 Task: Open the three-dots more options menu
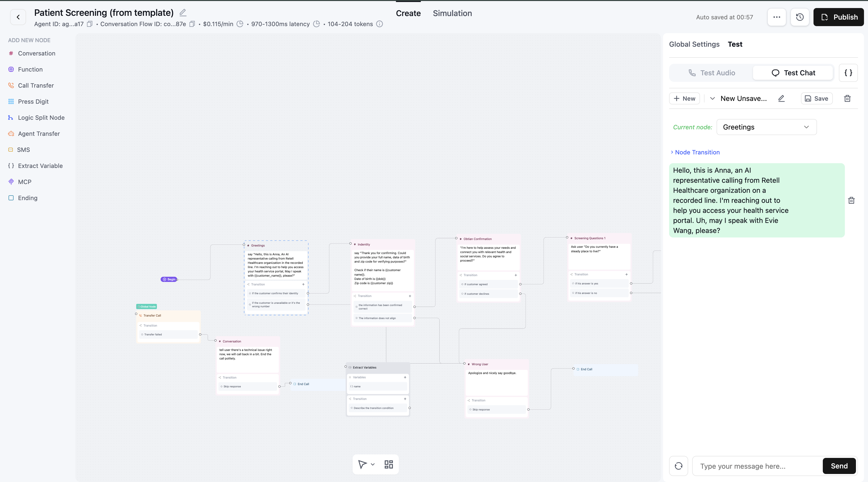point(777,17)
